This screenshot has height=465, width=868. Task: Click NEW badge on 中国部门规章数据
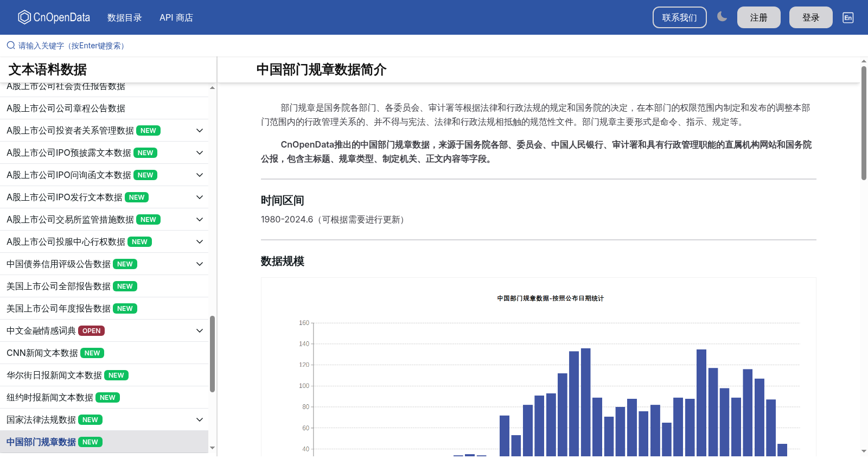[x=90, y=442]
